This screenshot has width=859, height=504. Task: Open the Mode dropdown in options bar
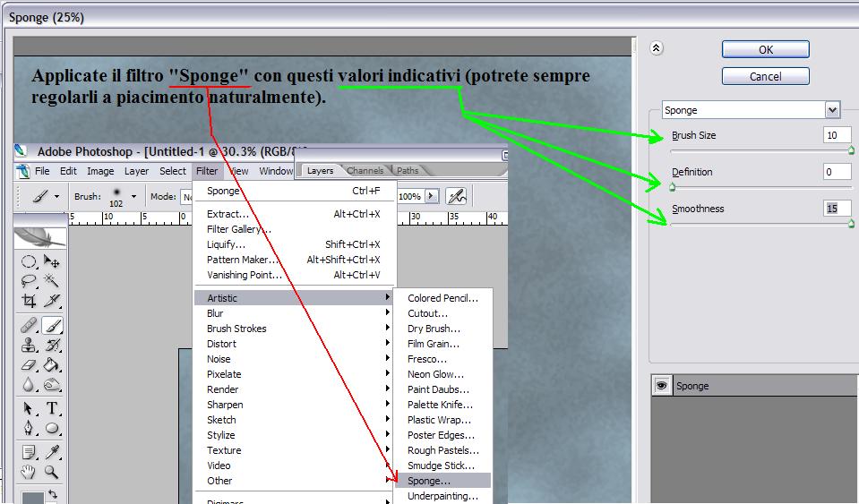point(186,196)
